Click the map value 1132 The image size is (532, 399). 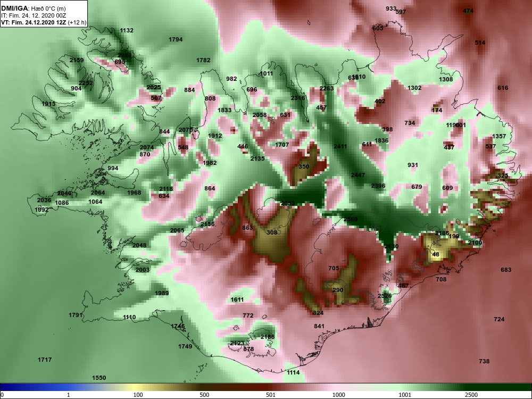[x=127, y=30]
